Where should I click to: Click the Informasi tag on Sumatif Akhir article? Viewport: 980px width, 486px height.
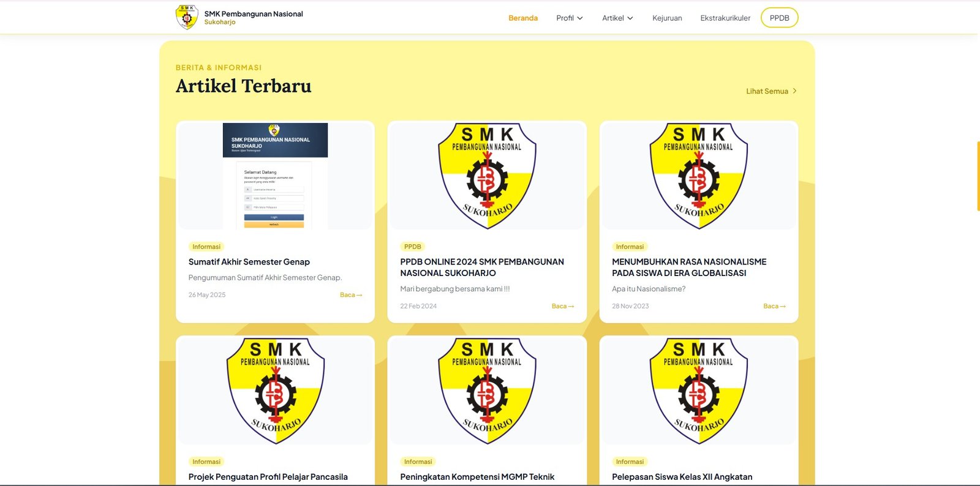pyautogui.click(x=206, y=247)
